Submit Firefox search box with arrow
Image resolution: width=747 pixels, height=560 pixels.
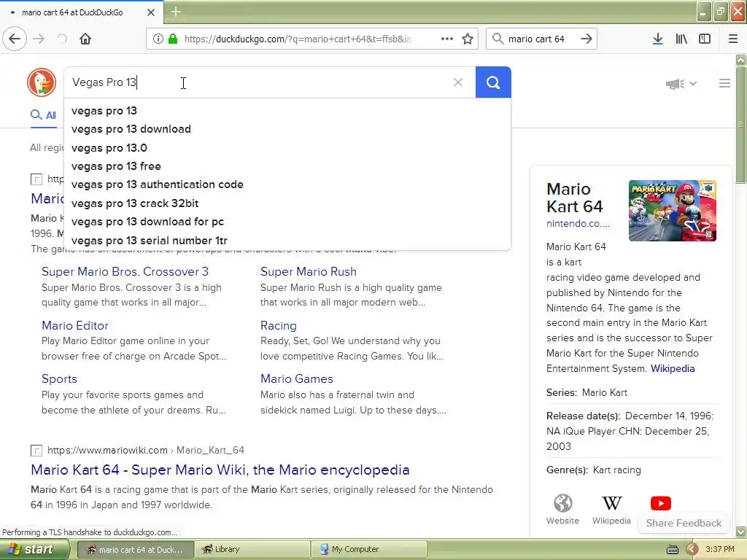tap(587, 39)
